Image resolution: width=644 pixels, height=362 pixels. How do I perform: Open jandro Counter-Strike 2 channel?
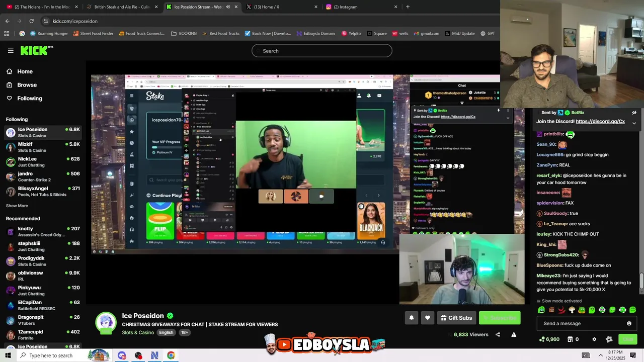coord(43,176)
